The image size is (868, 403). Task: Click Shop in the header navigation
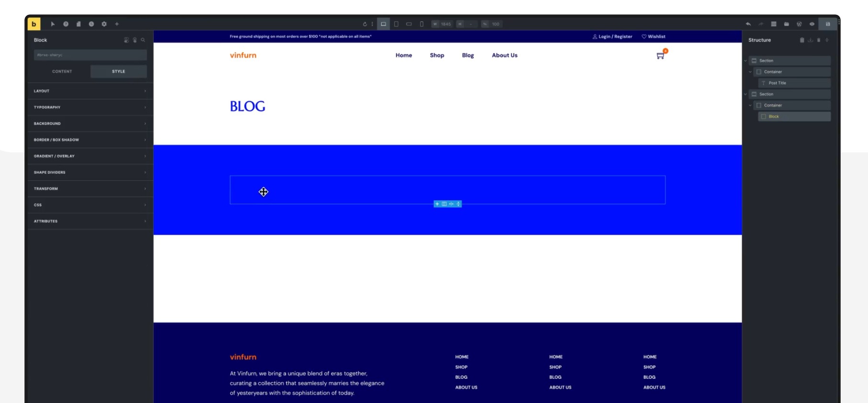point(437,56)
